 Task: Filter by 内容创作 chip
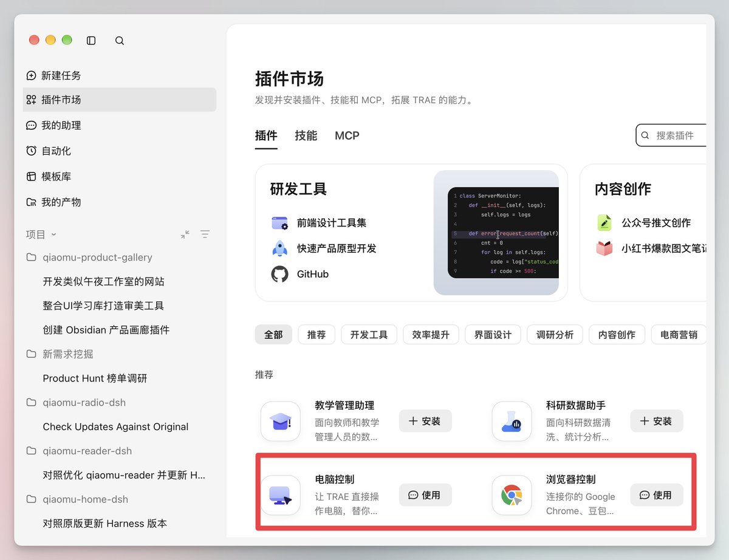tap(617, 335)
